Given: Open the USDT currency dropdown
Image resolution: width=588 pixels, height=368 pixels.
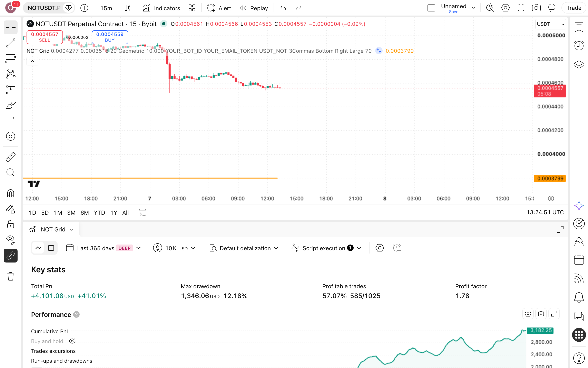Looking at the screenshot, I should [551, 24].
